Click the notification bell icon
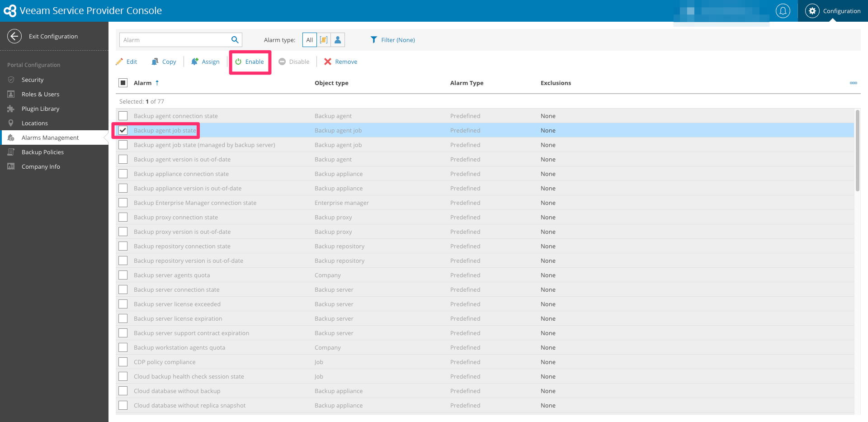Screen dimensions: 868x422 (x=783, y=11)
